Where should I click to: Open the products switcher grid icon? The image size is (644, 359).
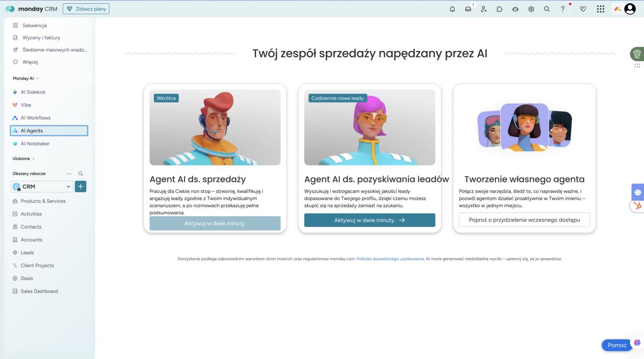[x=601, y=9]
